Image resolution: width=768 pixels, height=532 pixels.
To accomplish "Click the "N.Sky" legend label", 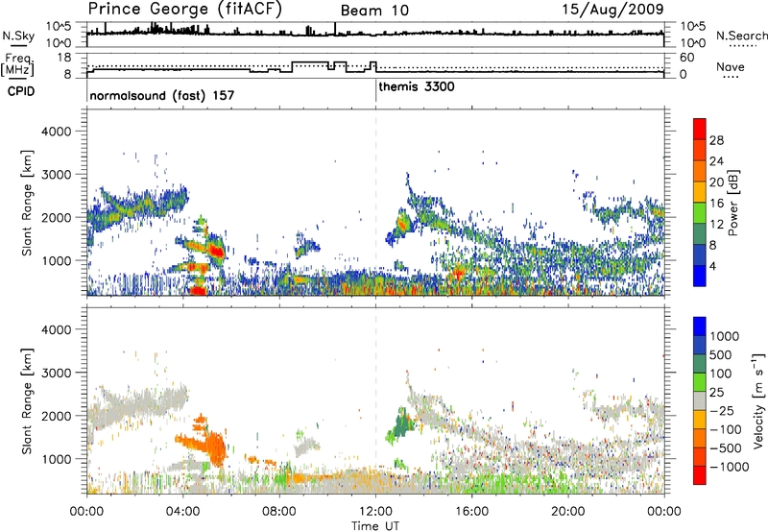I will coord(18,36).
